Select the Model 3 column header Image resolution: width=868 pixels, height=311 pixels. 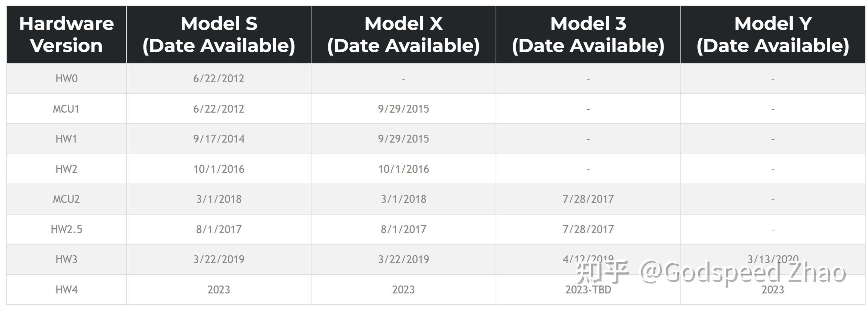pos(588,34)
